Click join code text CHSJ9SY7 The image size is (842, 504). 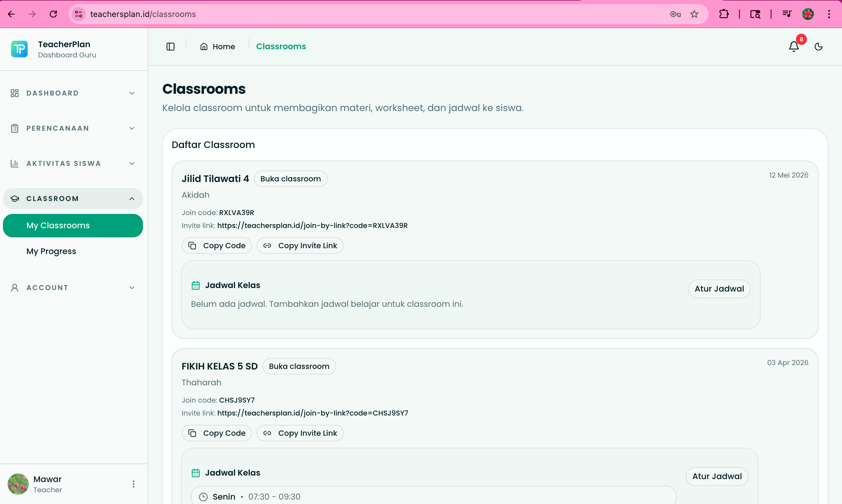pyautogui.click(x=237, y=400)
